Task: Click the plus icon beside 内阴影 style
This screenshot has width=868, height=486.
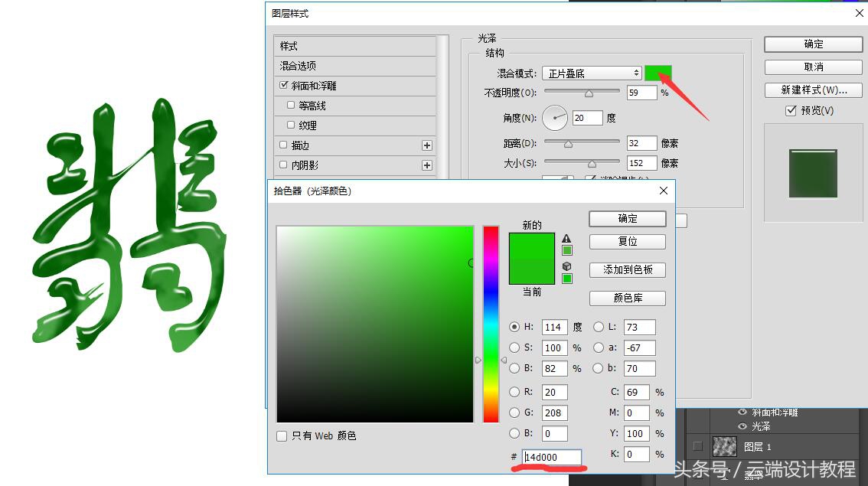Action: tap(427, 165)
